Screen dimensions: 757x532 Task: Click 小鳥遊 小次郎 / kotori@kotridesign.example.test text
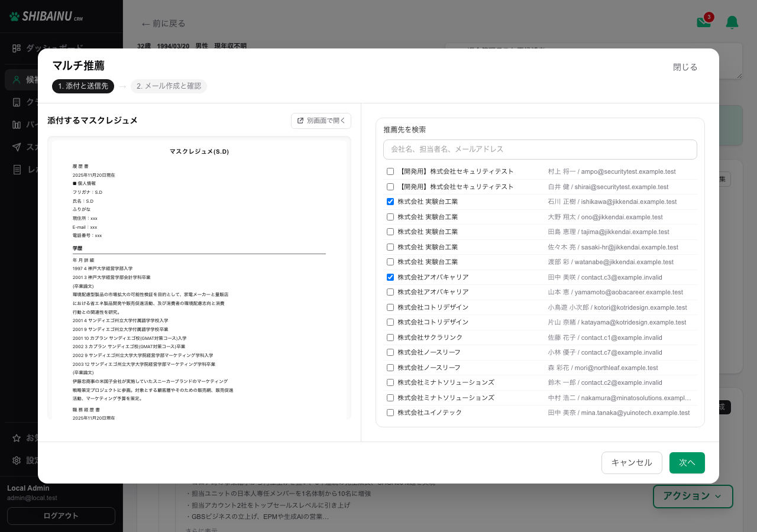point(617,307)
